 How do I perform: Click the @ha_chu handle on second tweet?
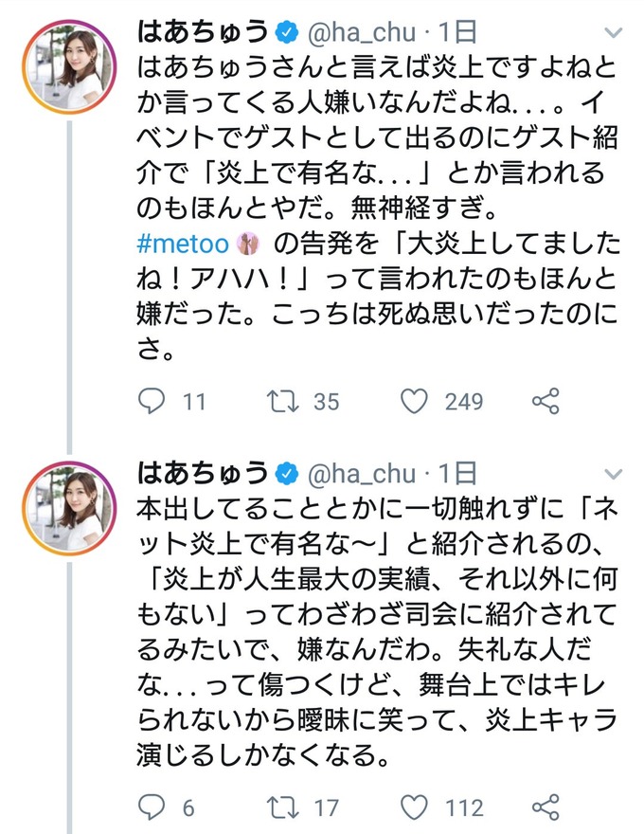[x=361, y=472]
